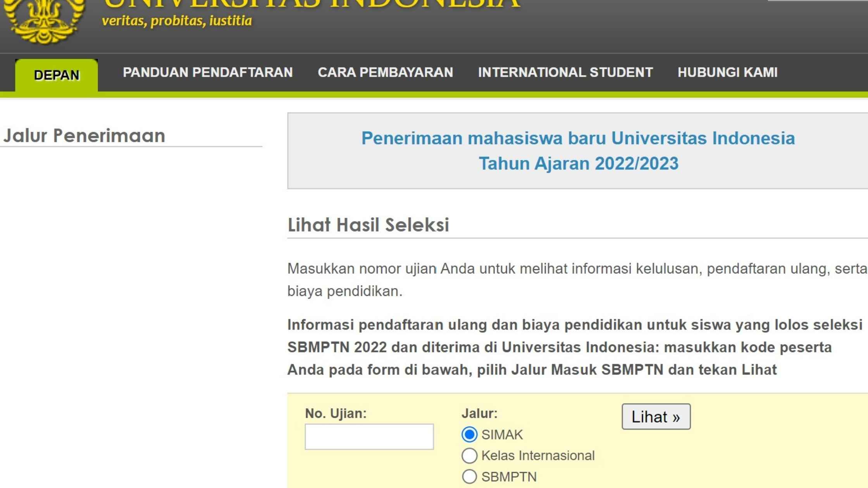Select SBMPTN as Jalur
Image resolution: width=868 pixels, height=488 pixels.
[469, 477]
